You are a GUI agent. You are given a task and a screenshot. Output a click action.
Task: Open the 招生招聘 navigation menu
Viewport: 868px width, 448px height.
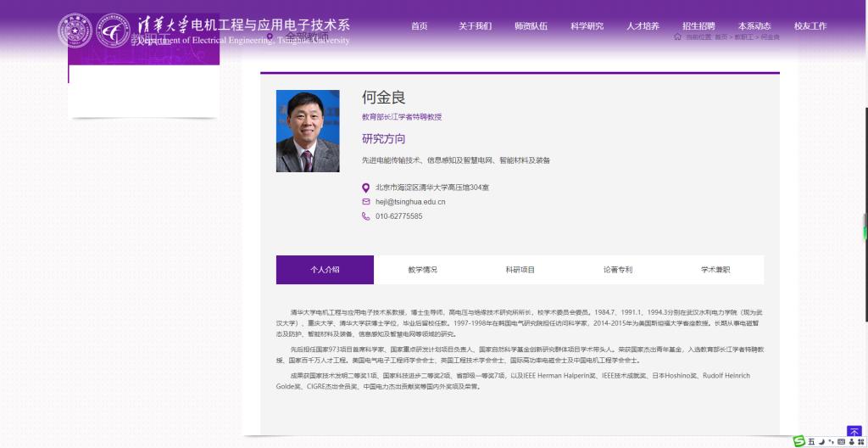698,26
